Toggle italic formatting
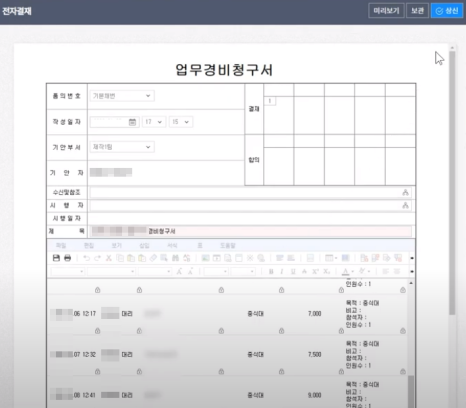Viewport: 466px width, 408px height. pyautogui.click(x=282, y=272)
